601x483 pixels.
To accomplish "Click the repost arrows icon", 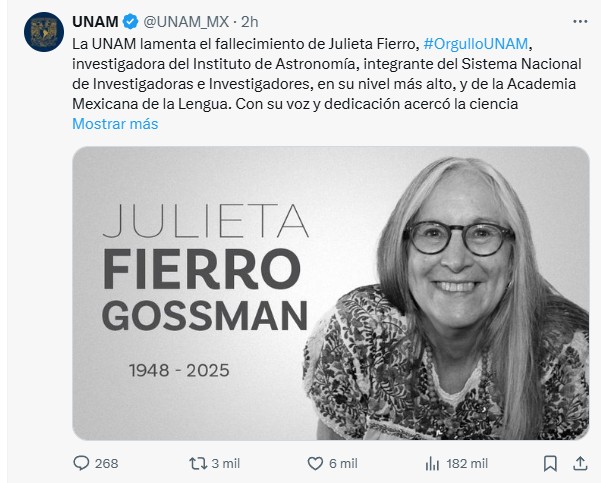I will pos(200,463).
